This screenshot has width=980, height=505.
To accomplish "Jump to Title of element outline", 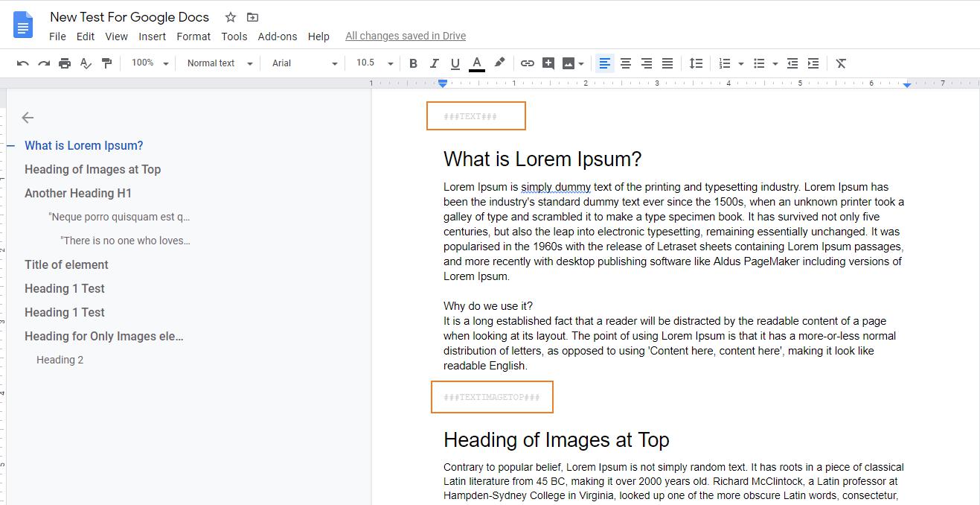I will pyautogui.click(x=66, y=264).
